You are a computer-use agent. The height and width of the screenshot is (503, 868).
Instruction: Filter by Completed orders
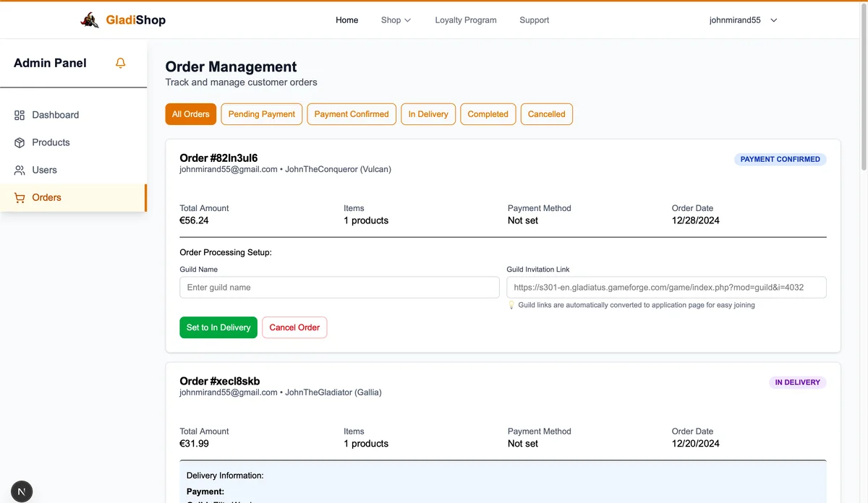(x=488, y=114)
